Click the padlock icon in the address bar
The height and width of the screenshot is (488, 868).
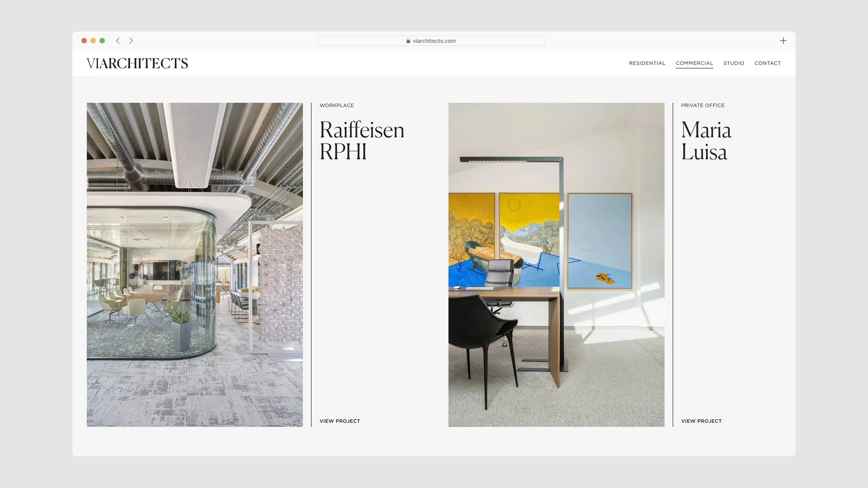(408, 41)
